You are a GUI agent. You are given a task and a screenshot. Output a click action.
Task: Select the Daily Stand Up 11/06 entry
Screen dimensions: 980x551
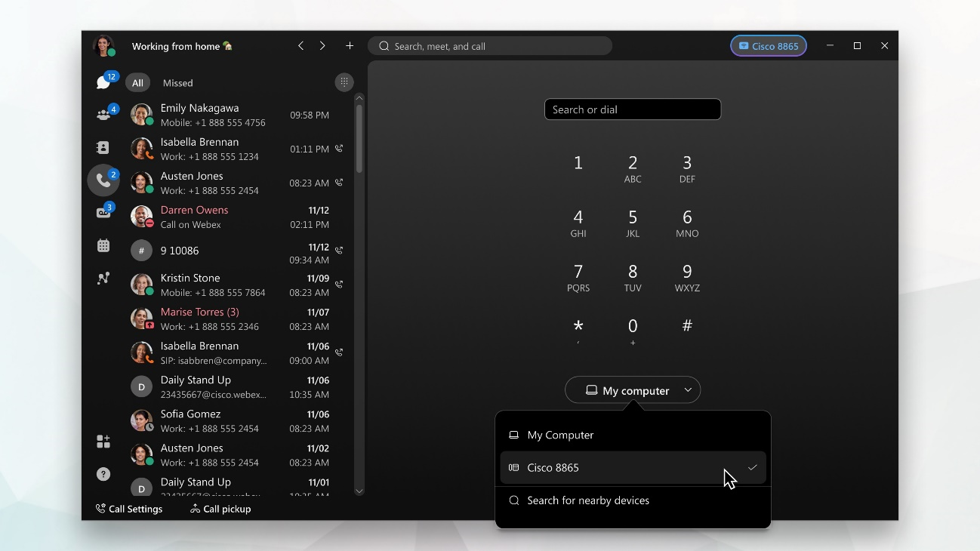238,386
